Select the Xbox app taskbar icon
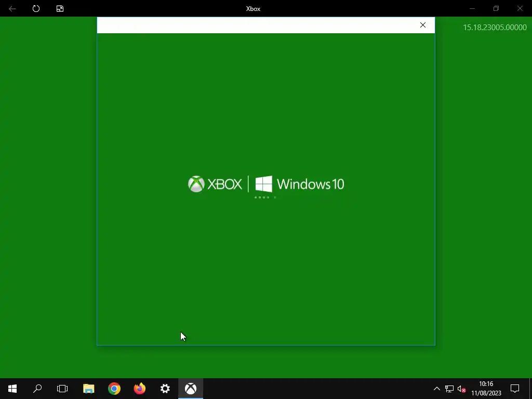532x399 pixels. [191, 389]
